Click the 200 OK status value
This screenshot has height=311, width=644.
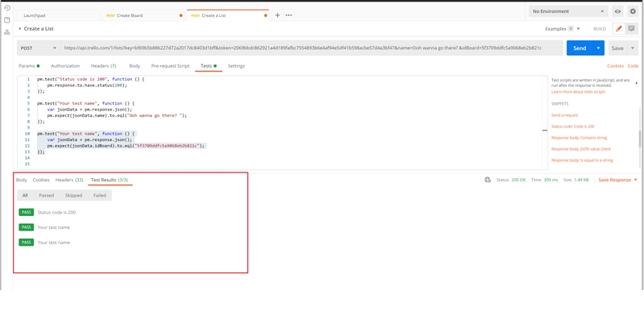point(518,180)
